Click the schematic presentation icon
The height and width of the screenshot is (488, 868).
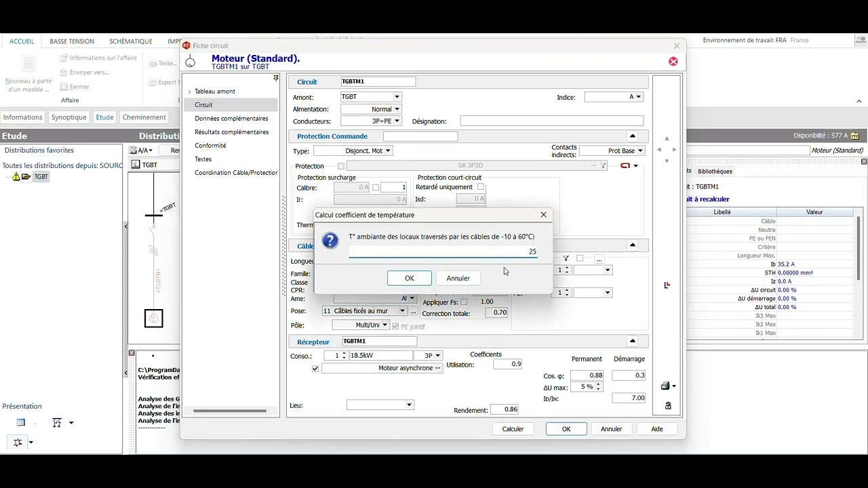coord(57,423)
